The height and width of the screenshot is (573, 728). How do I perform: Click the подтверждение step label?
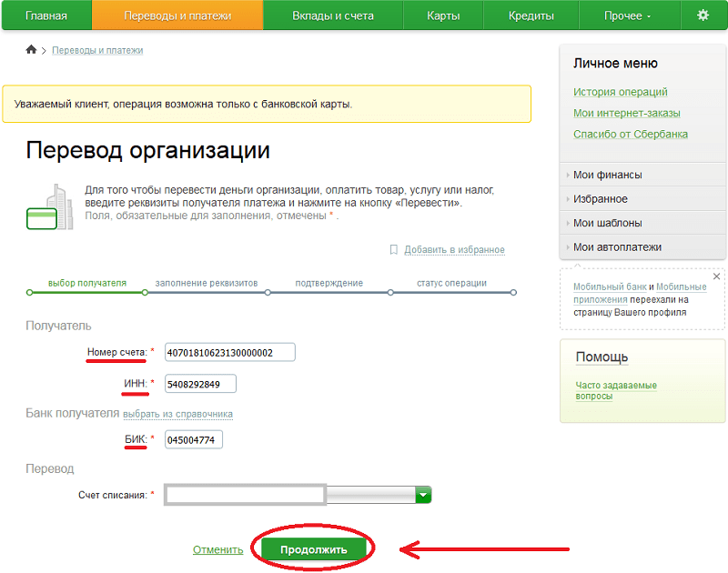pyautogui.click(x=329, y=283)
